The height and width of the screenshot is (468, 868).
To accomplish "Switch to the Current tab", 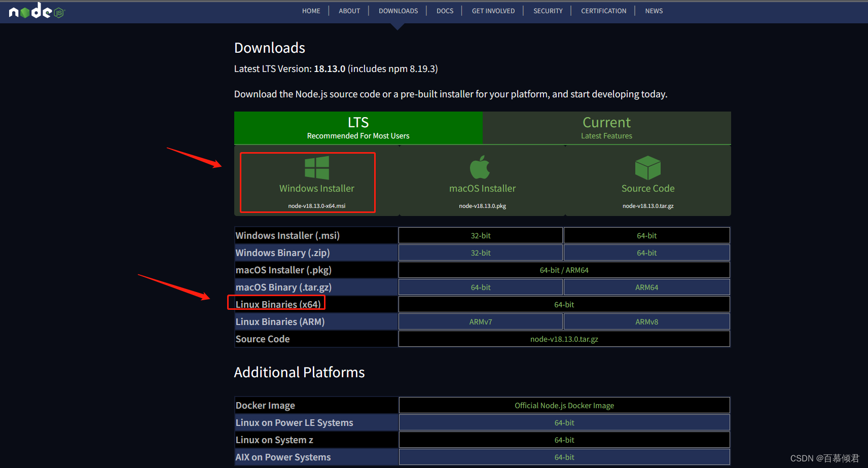I will [x=607, y=128].
